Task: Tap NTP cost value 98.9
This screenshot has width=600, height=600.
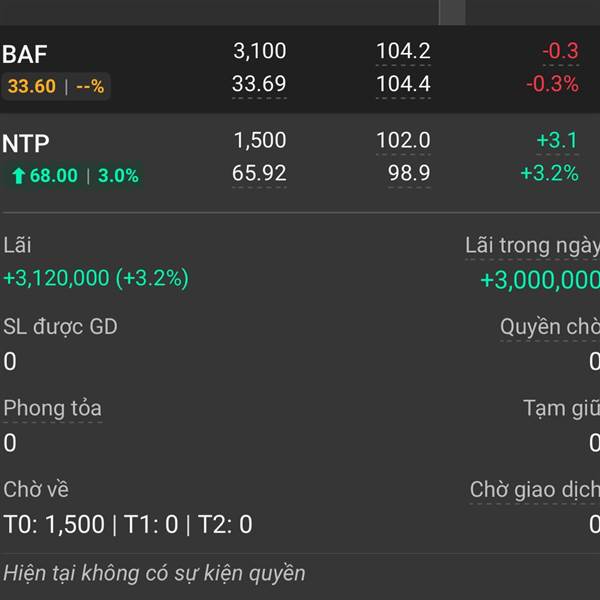Action: pos(409,173)
